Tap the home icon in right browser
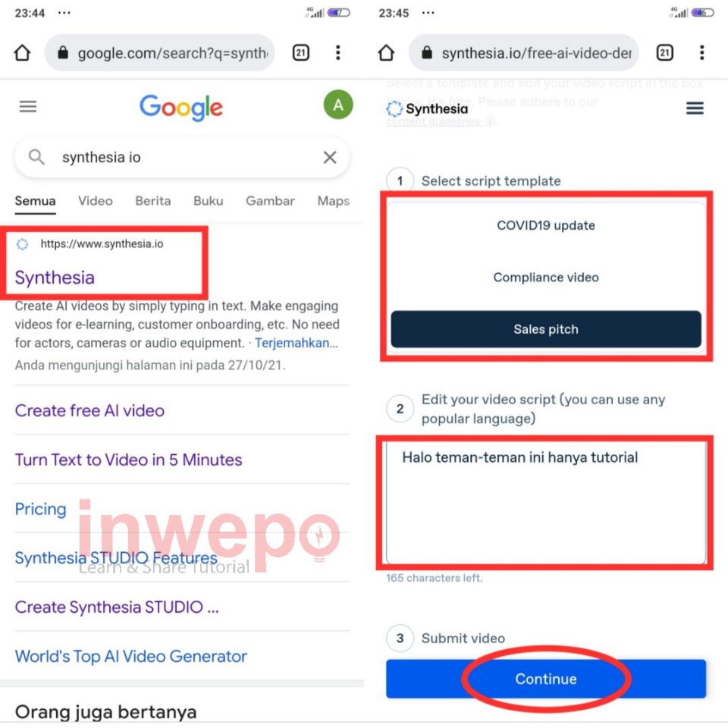Image resolution: width=728 pixels, height=728 pixels. [x=386, y=52]
